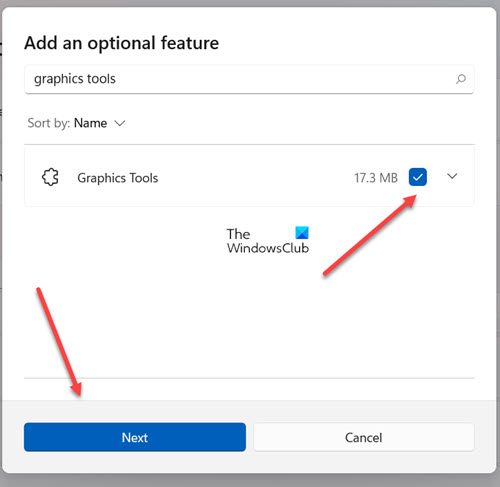500x487 pixels.
Task: Uncheck the Graphics Tools checkbox
Action: click(x=418, y=177)
